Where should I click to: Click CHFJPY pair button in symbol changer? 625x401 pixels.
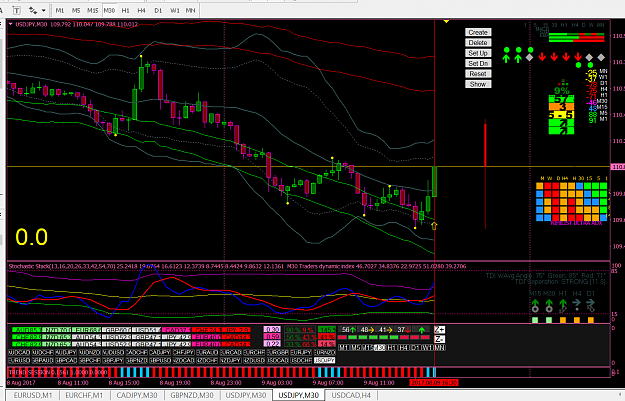pyautogui.click(x=183, y=352)
